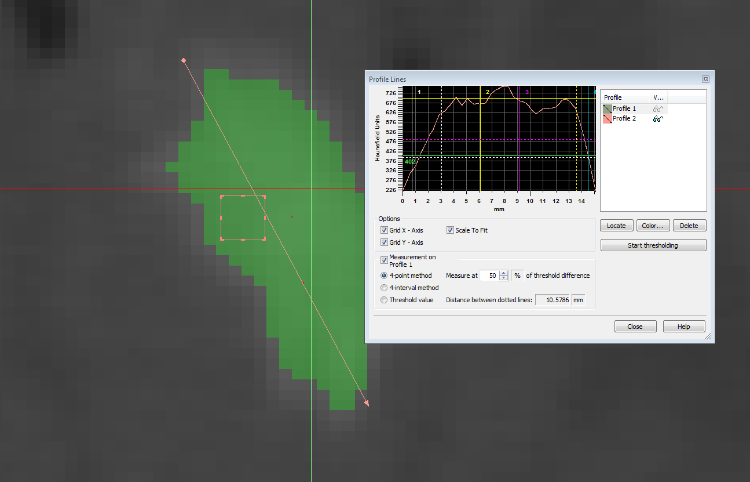Toggle Profile 2 visibility glasses icon

tap(659, 118)
